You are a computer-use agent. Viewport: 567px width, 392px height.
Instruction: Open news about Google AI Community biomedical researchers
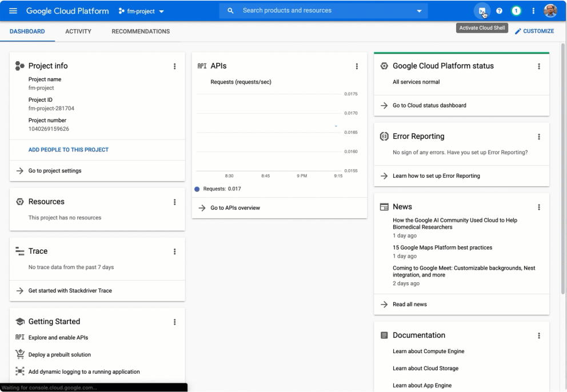pyautogui.click(x=455, y=223)
